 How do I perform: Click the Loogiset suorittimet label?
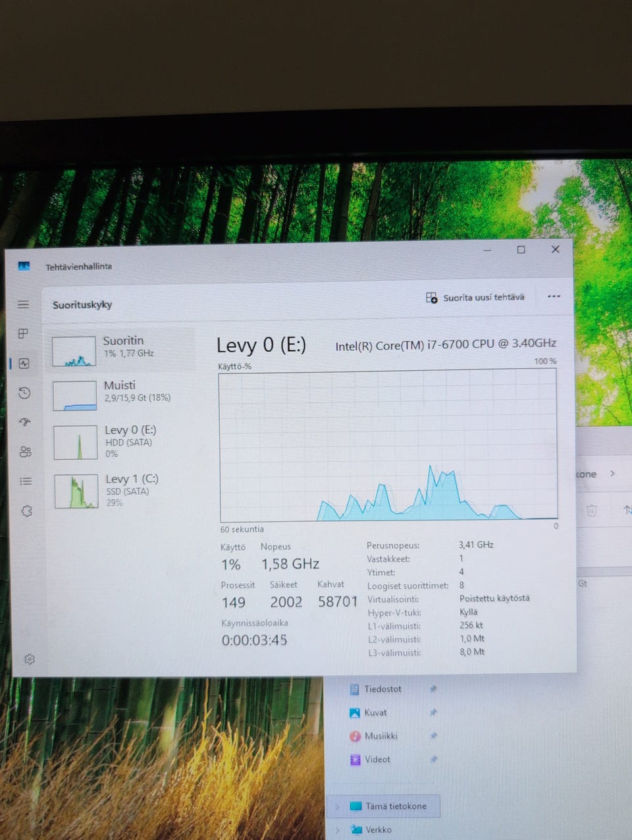pos(408,585)
